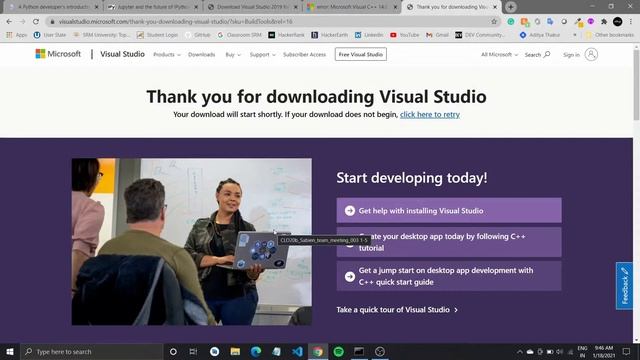Open File Explorer from the taskbar
Image resolution: width=640 pixels, height=360 pixels.
235,351
